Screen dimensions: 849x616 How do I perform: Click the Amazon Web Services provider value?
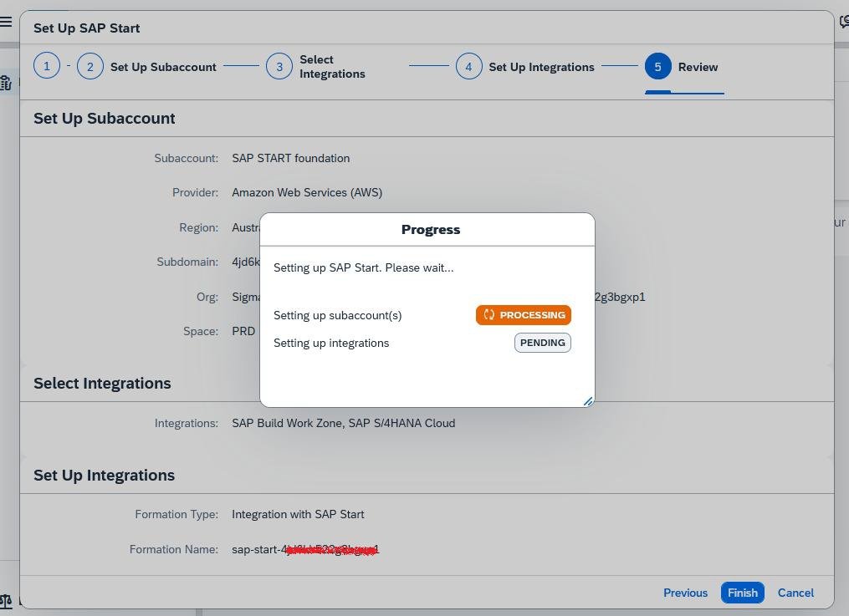point(307,192)
